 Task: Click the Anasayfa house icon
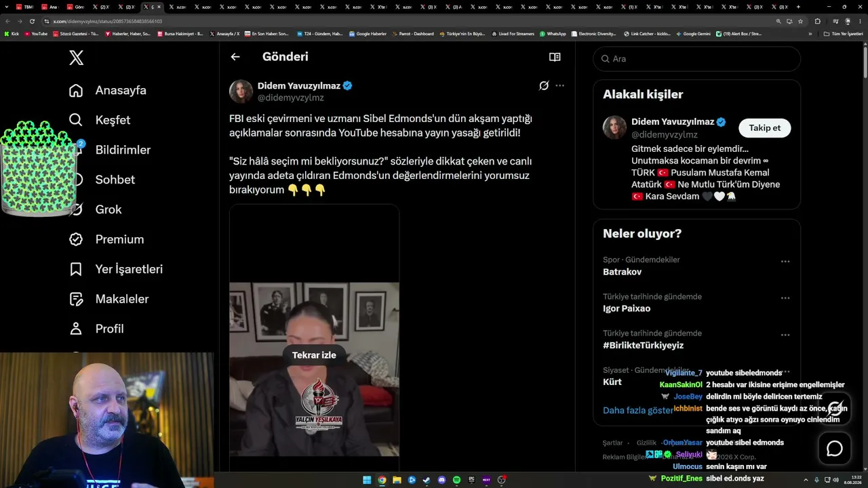[x=76, y=90]
